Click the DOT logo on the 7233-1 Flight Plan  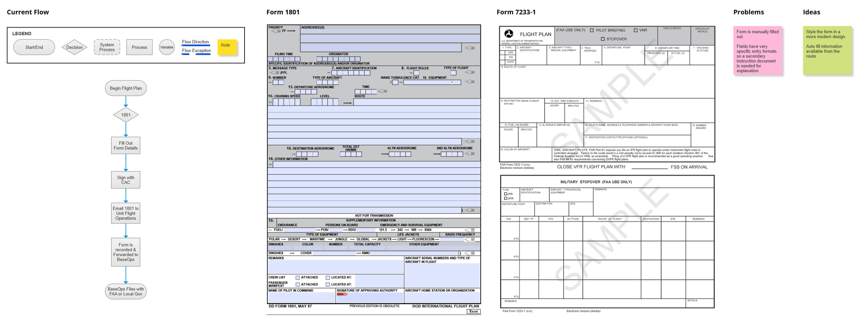(509, 34)
